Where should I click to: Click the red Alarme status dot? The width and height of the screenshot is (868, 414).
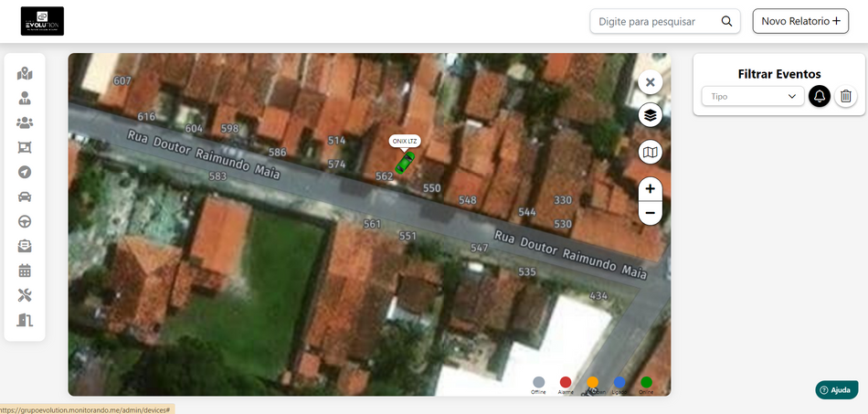566,382
